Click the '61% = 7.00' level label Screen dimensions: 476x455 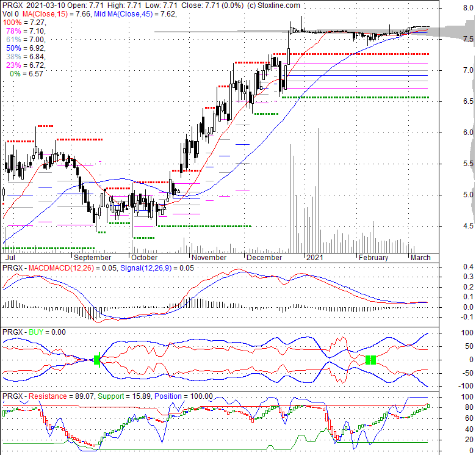(26, 40)
